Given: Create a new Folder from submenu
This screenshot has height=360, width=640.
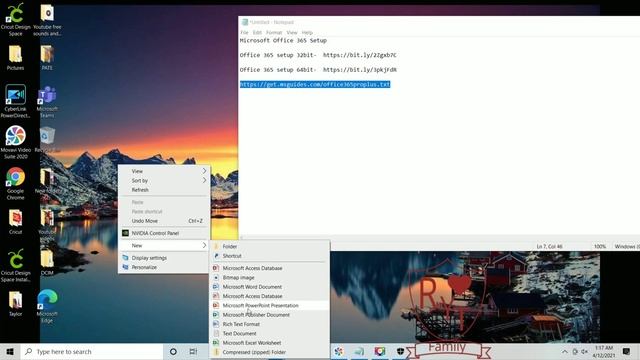Looking at the screenshot, I should (269, 246).
